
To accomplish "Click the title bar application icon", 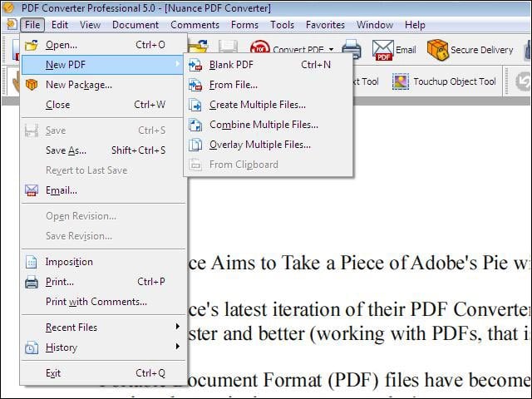I will pyautogui.click(x=8, y=7).
